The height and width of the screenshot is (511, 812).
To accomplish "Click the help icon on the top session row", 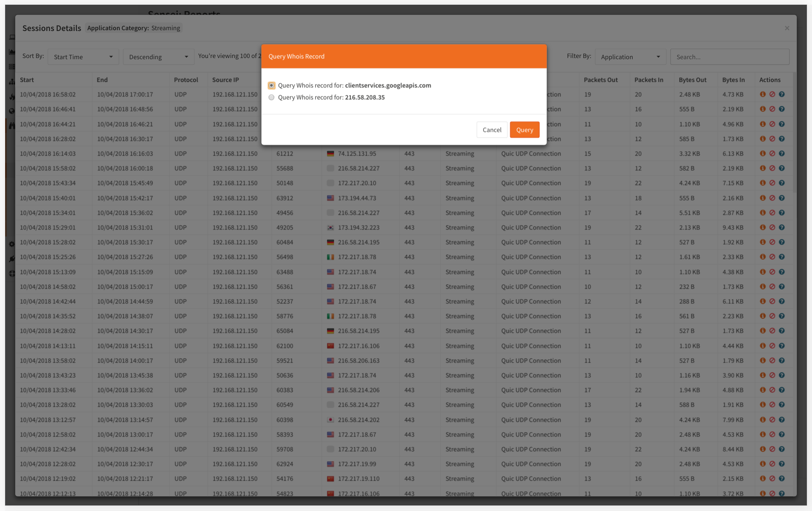I will (782, 94).
